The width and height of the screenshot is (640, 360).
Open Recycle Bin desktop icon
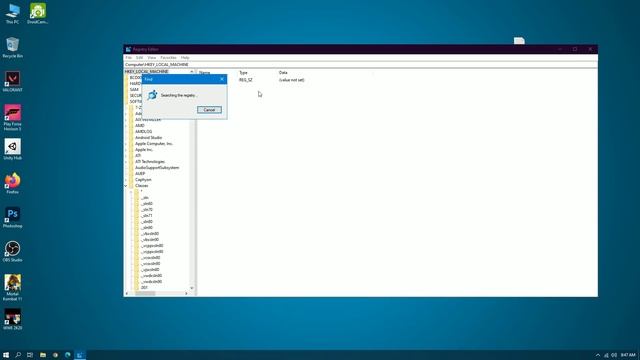click(12, 47)
